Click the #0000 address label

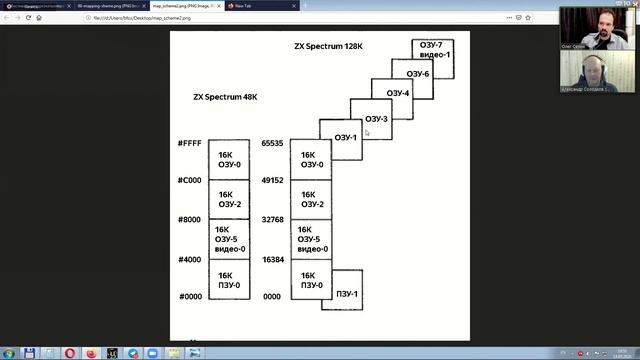[x=191, y=297]
